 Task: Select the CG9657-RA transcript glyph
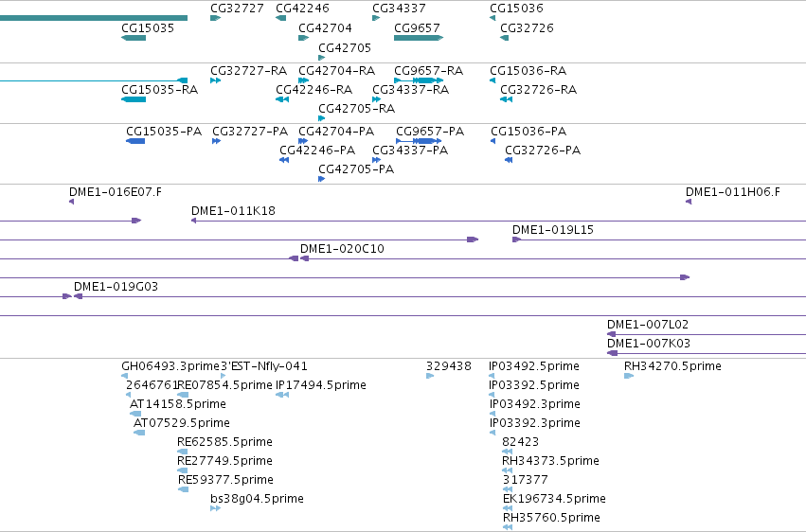point(419,80)
